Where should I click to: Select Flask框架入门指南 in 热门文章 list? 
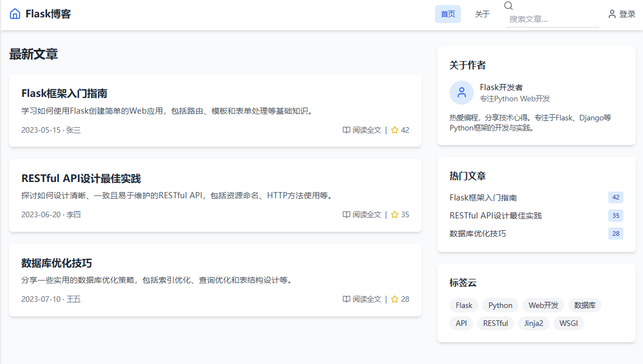pos(483,197)
